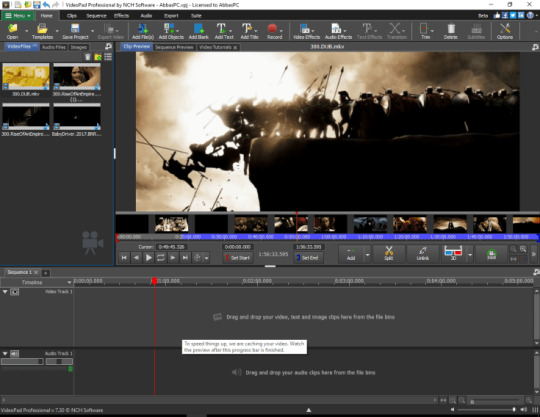Switch to the Sequence Preview tab
The image size is (540, 417).
[x=174, y=47]
